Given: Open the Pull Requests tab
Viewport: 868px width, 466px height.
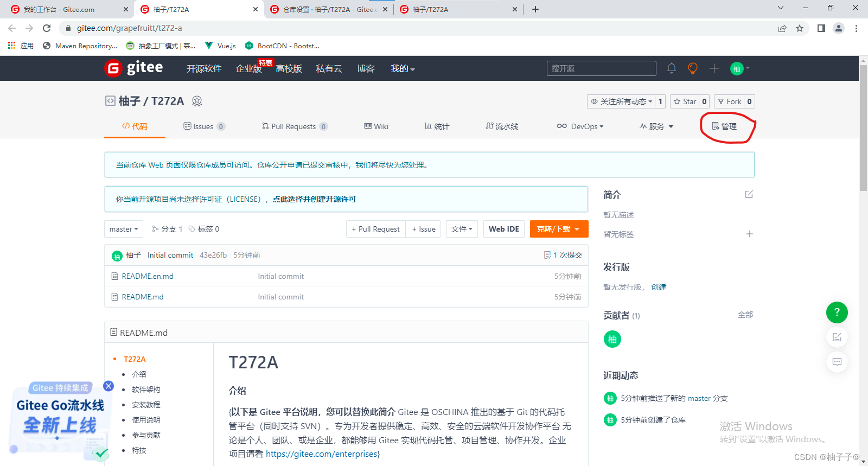Looking at the screenshot, I should tap(295, 126).
